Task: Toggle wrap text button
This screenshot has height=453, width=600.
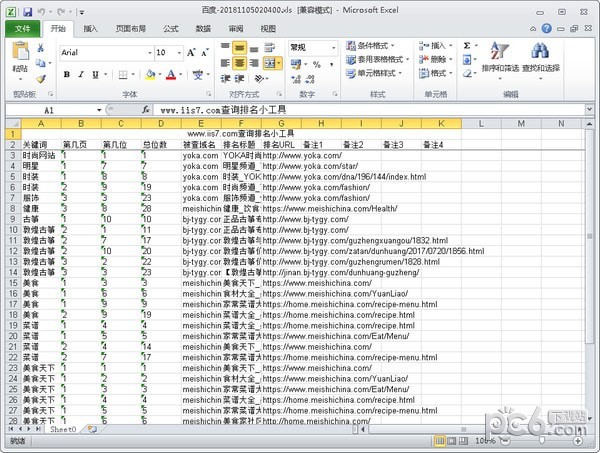Action: click(270, 47)
